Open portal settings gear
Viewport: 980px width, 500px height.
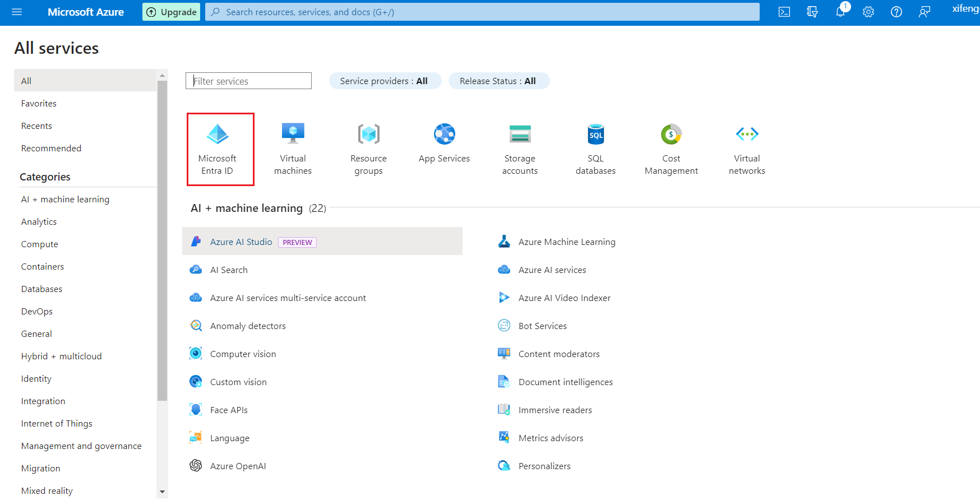(868, 12)
